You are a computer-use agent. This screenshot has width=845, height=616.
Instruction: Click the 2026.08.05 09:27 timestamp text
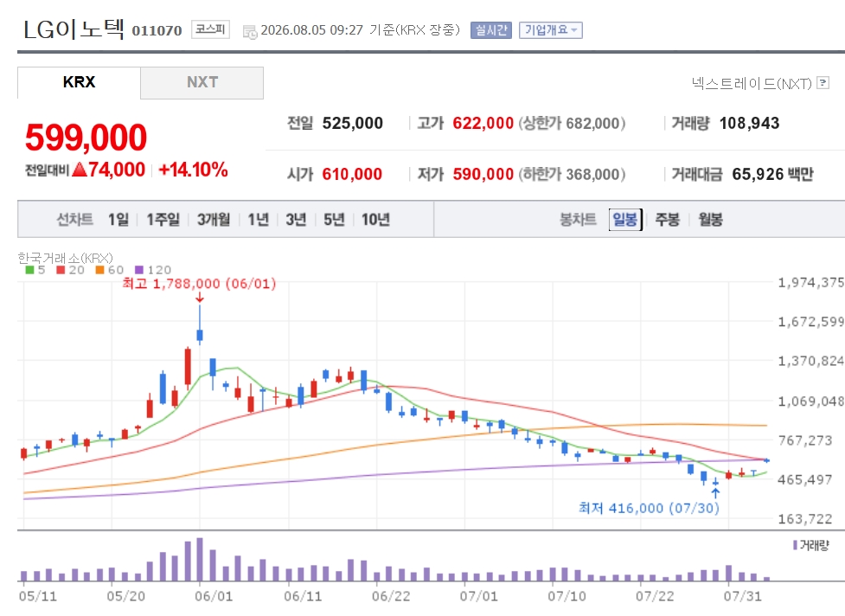click(312, 30)
